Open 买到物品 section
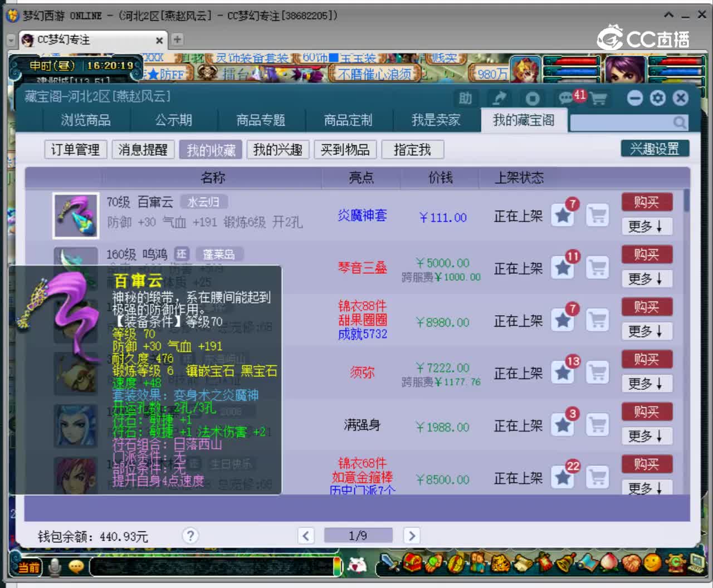 coord(345,149)
